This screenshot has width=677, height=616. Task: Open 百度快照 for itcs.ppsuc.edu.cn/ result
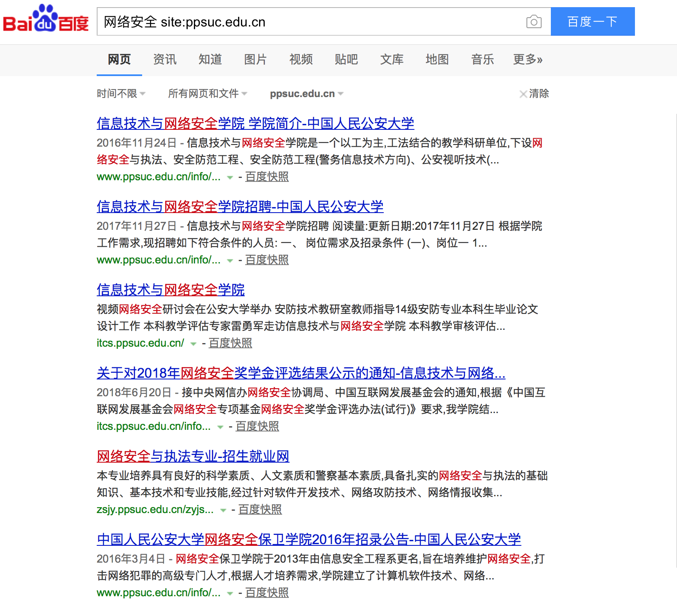click(x=230, y=343)
